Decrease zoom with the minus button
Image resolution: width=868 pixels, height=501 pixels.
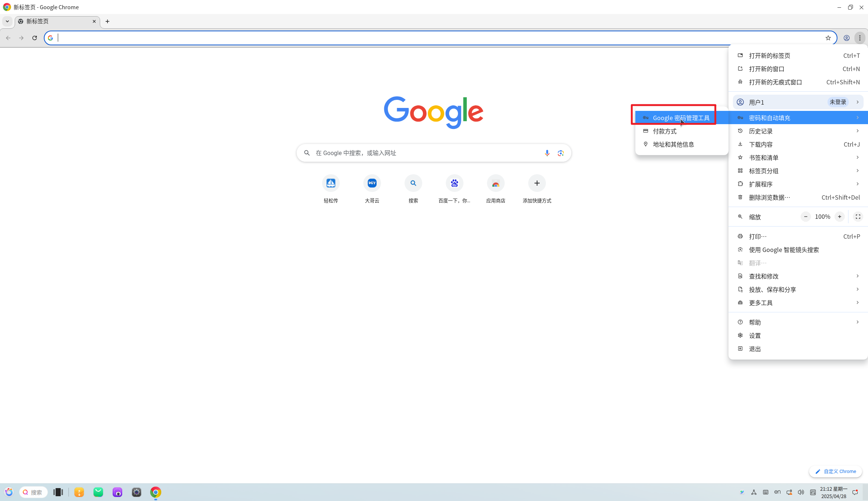805,217
